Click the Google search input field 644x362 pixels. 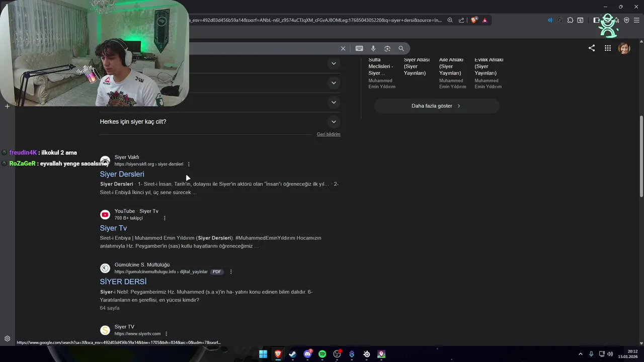pyautogui.click(x=262, y=48)
